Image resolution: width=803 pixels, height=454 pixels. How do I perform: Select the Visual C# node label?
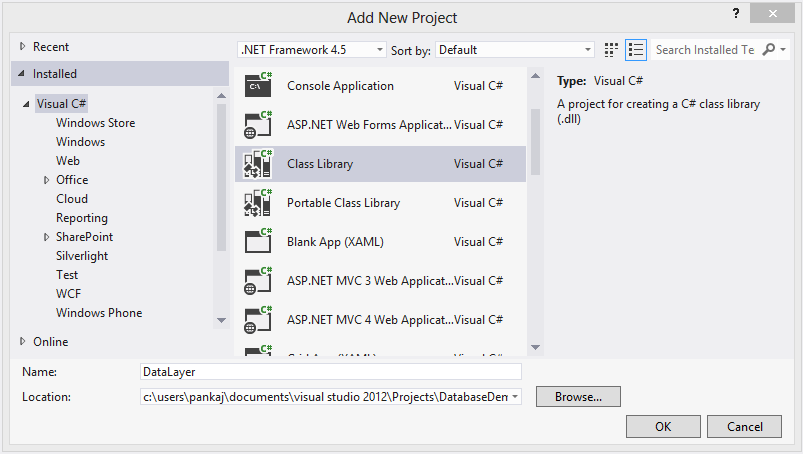tap(61, 104)
